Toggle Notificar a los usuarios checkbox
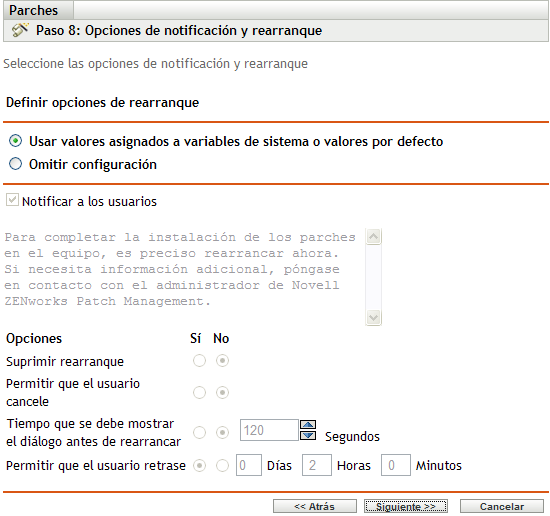Viewport: 550px width, 516px height. [x=12, y=200]
